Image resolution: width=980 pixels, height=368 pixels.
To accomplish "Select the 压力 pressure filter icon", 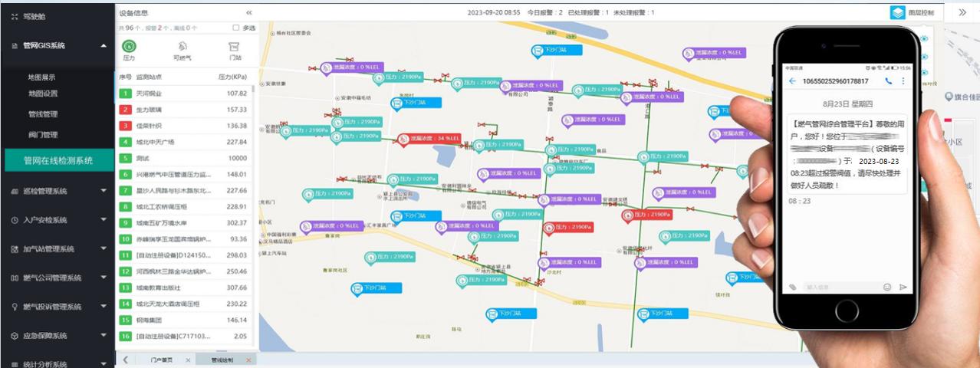I will (130, 47).
